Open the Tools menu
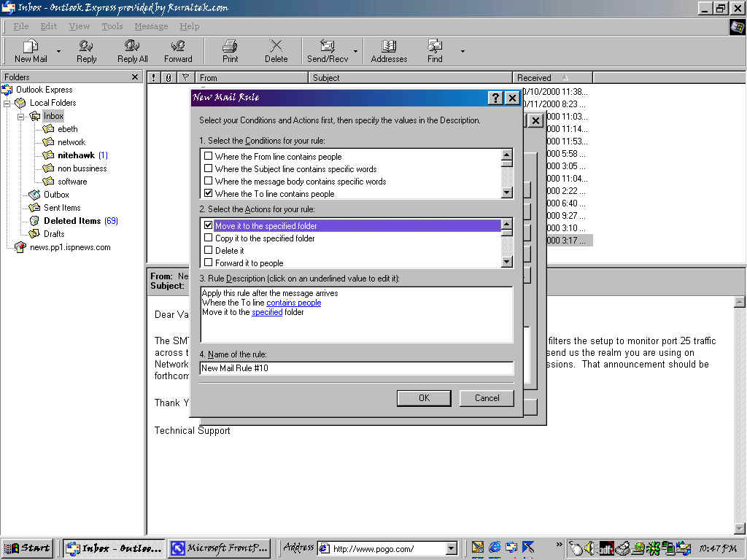Image resolution: width=747 pixels, height=560 pixels. [x=112, y=26]
